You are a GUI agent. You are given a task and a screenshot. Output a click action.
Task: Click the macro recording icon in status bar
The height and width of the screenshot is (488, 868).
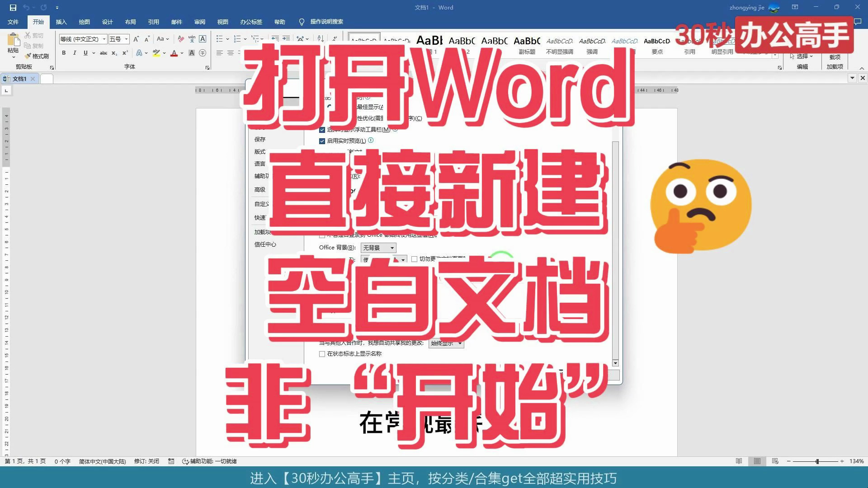pyautogui.click(x=171, y=461)
